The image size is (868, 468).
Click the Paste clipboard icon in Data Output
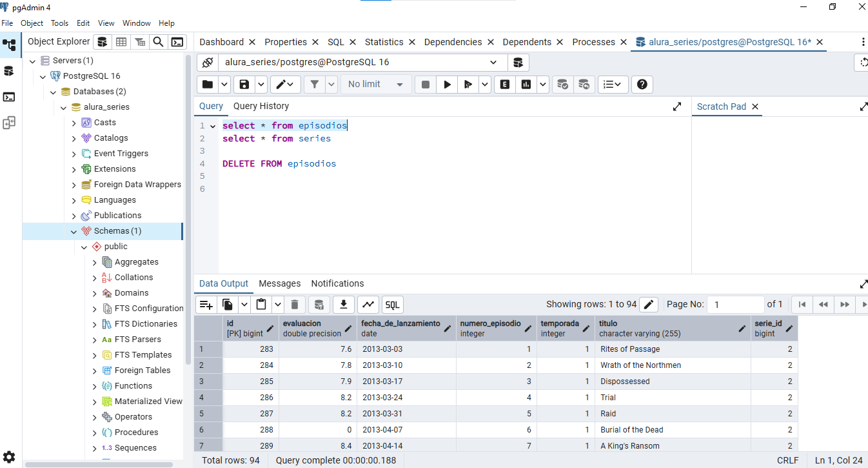point(261,305)
